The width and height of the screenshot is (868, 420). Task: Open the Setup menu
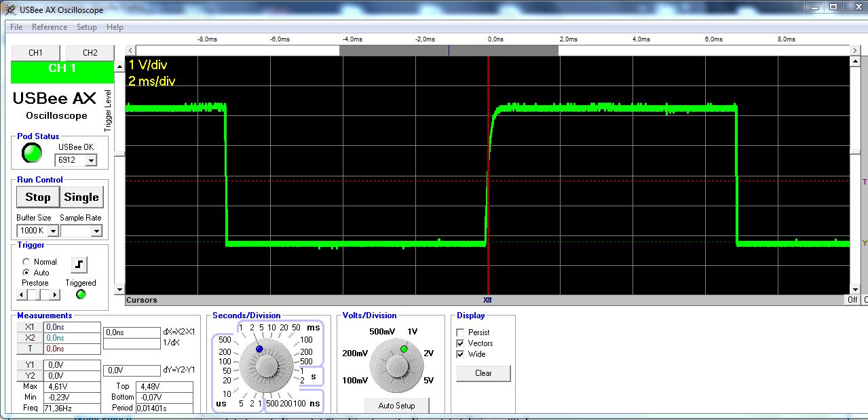pyautogui.click(x=87, y=27)
